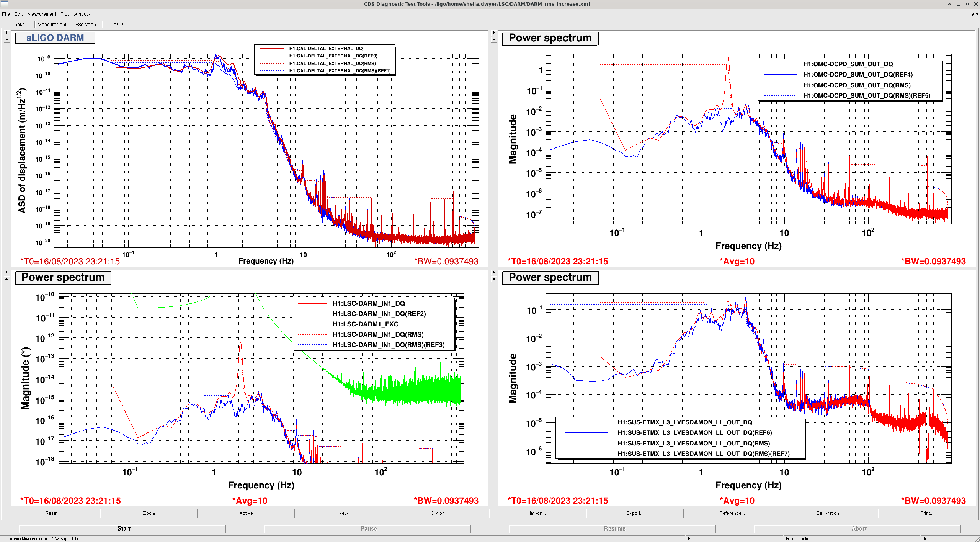
Task: Expand right-arrow panel of SUS-ETMX power spectrum plot
Action: 494,272
